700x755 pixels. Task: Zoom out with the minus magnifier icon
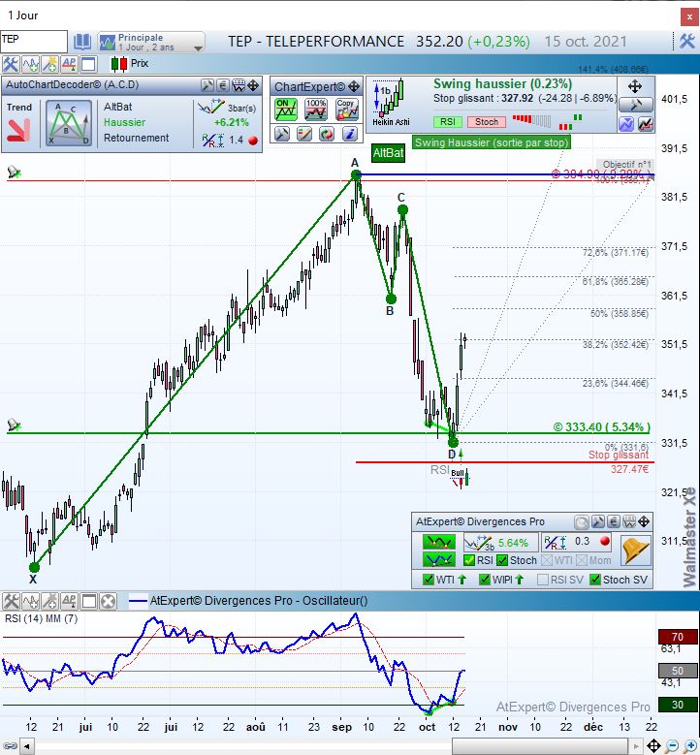pos(672,746)
